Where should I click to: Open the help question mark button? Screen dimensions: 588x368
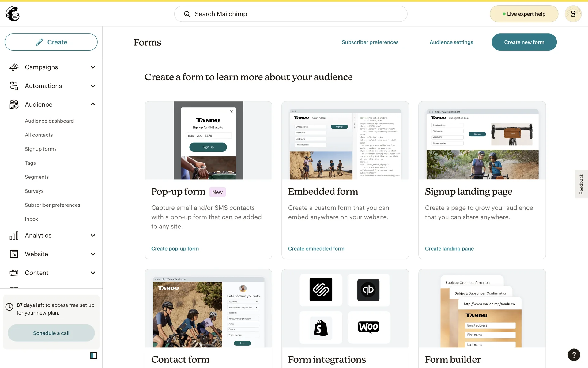[574, 355]
